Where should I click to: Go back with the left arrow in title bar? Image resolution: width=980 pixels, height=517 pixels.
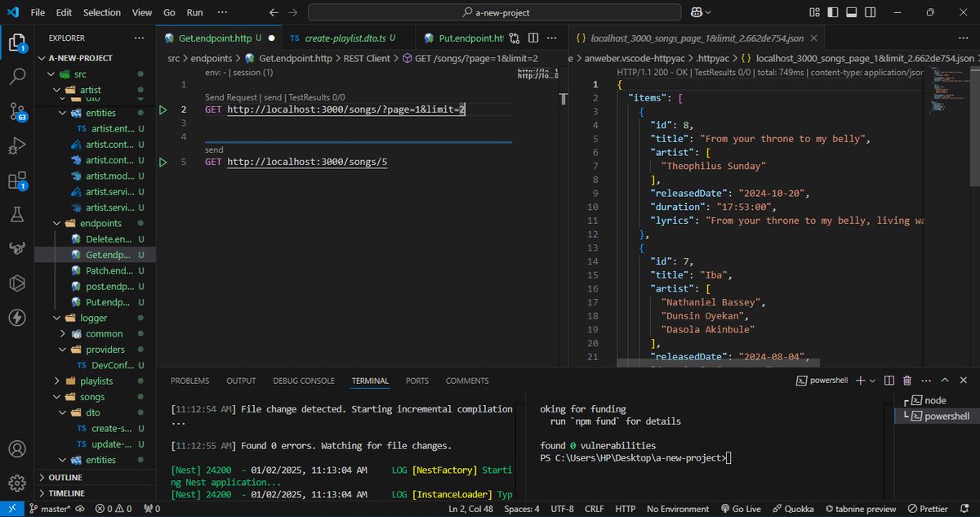pos(274,12)
